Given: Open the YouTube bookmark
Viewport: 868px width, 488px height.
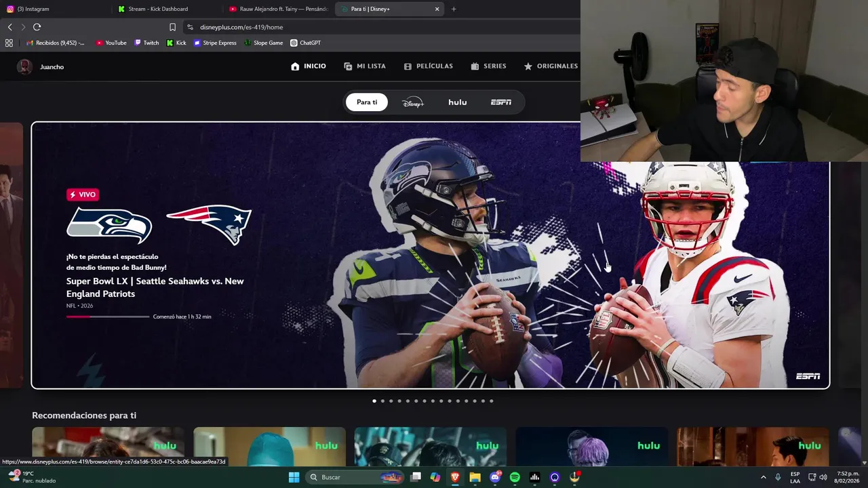Looking at the screenshot, I should 111,43.
